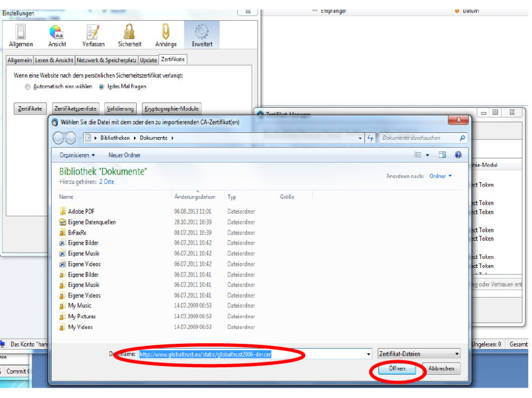Select 'Jedes Mal fragen' radio option
532x398 pixels.
(102, 87)
